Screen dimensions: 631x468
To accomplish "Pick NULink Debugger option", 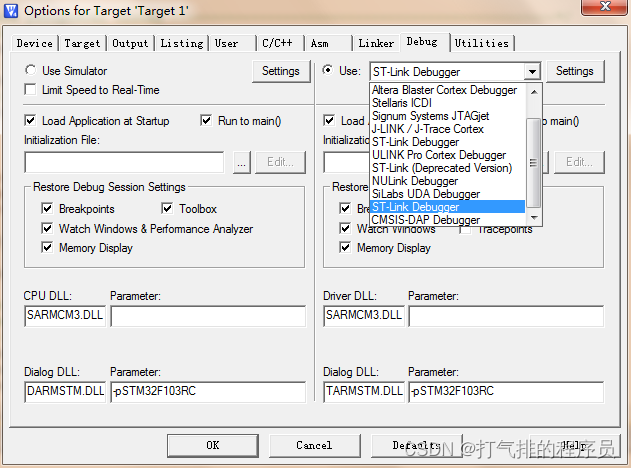I will pyautogui.click(x=447, y=181).
